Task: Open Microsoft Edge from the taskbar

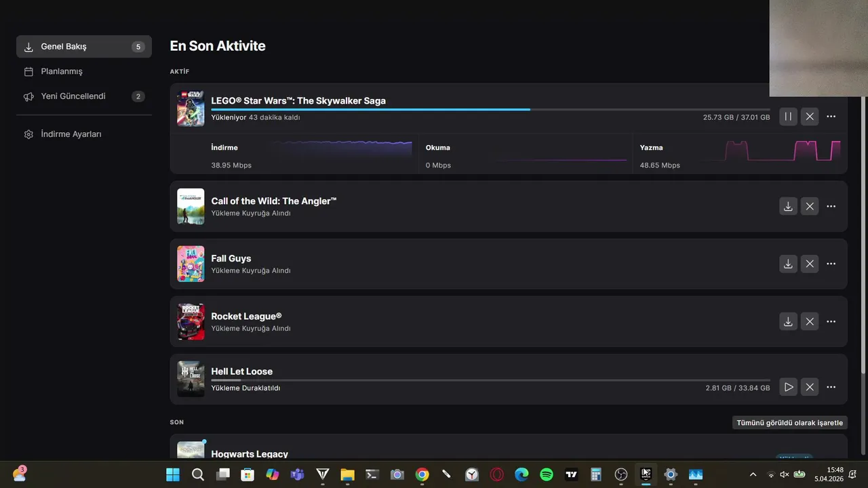Action: (521, 474)
